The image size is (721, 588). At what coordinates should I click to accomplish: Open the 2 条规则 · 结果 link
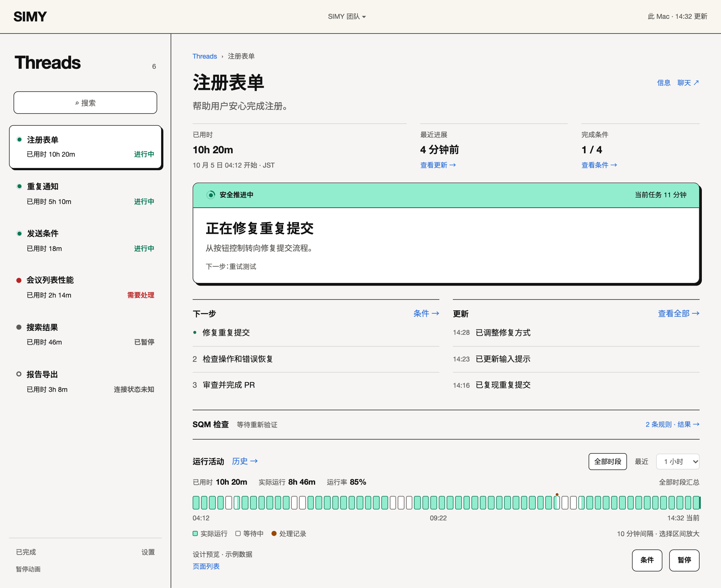click(672, 424)
